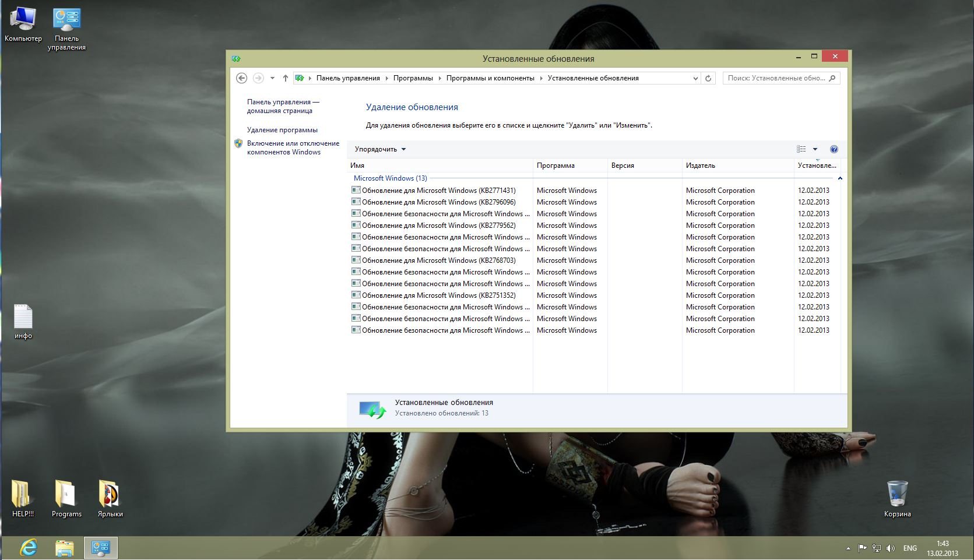Go up one level with Up arrow
The image size is (974, 560).
tap(285, 78)
